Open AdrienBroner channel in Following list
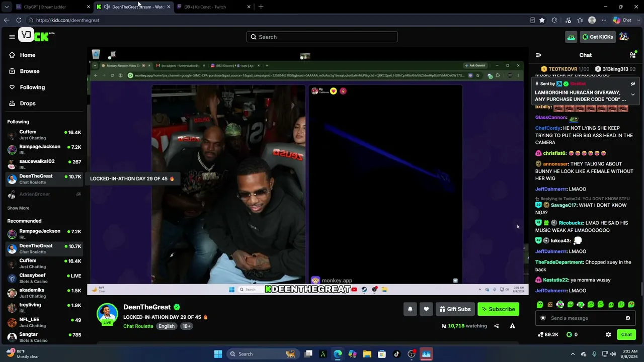 pos(44,194)
